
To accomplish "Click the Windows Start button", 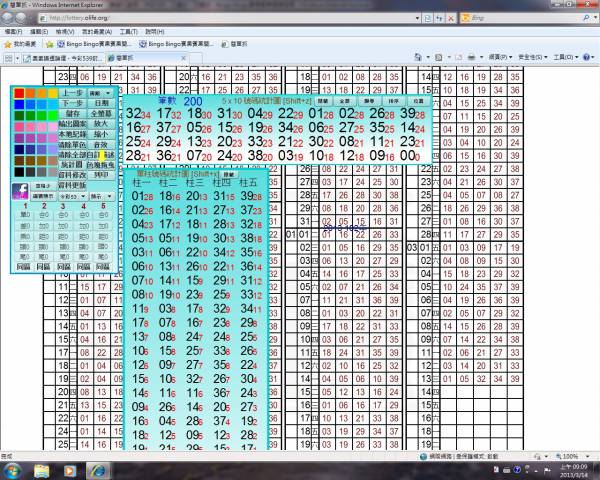I will coord(13,469).
